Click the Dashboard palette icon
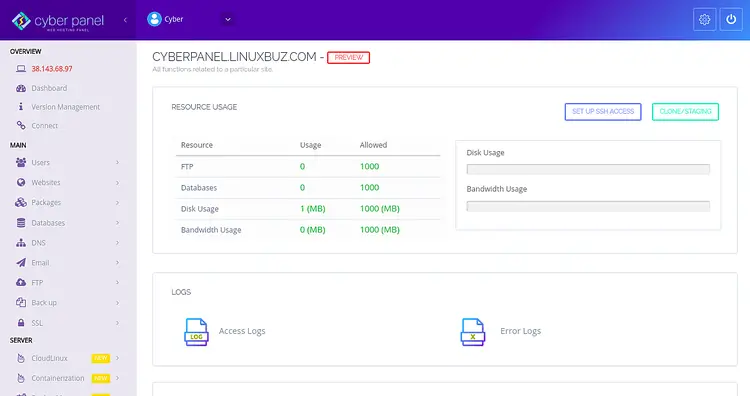Viewport: 750px width, 396px height. [x=21, y=88]
